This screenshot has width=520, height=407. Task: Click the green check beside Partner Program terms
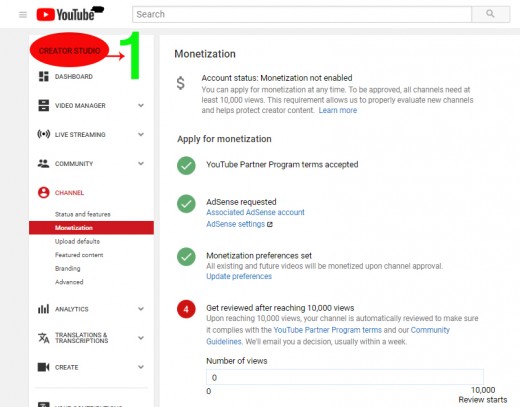click(x=186, y=166)
